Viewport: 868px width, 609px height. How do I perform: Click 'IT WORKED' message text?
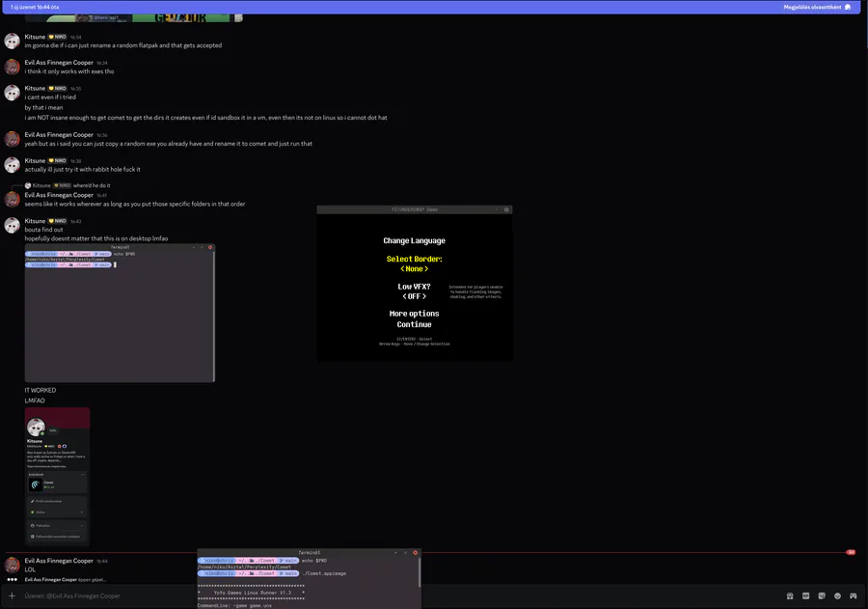pyautogui.click(x=41, y=390)
